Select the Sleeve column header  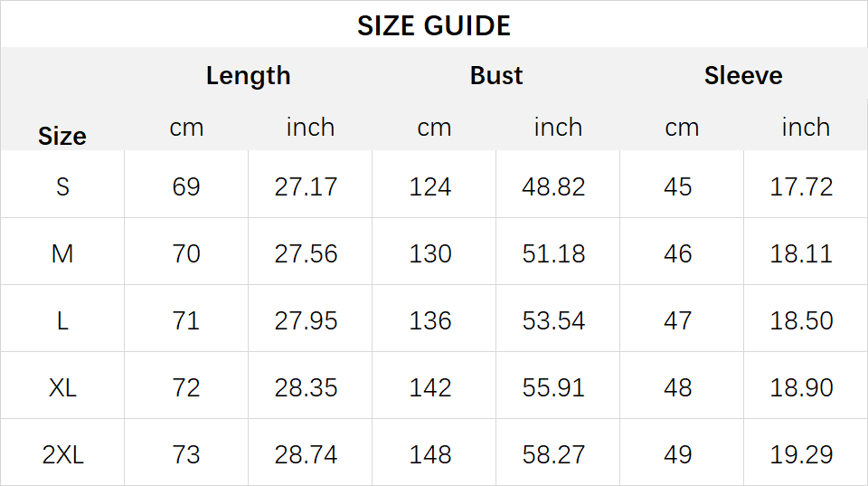(743, 75)
